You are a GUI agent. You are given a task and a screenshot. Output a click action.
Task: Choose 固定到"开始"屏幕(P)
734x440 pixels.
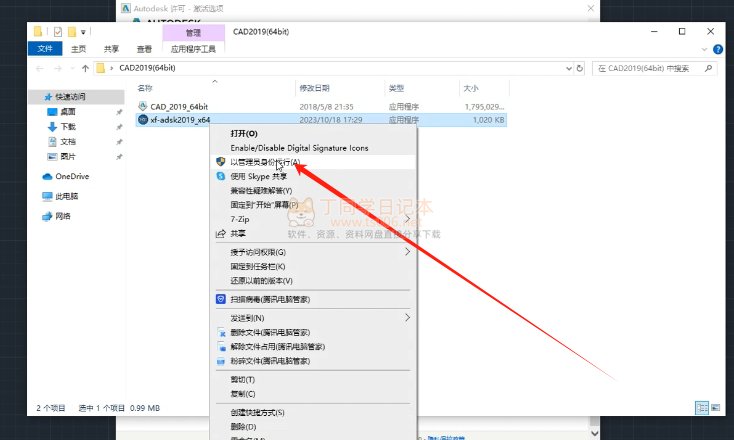(314, 205)
